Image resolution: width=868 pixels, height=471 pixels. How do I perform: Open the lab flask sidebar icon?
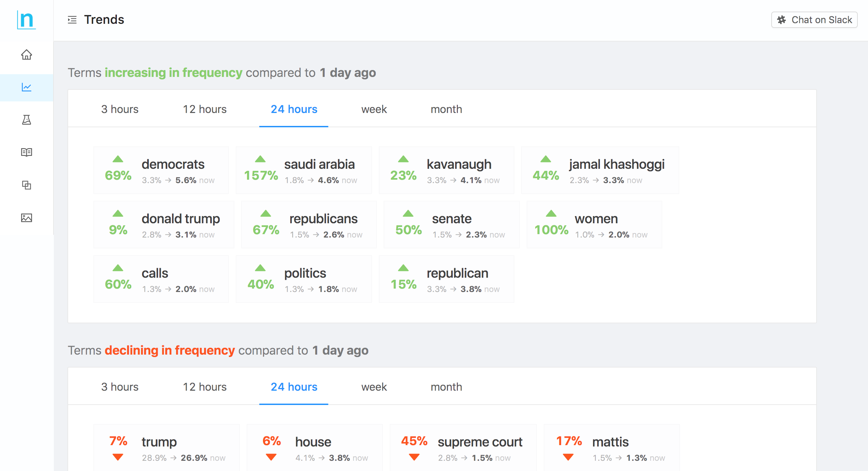point(27,120)
